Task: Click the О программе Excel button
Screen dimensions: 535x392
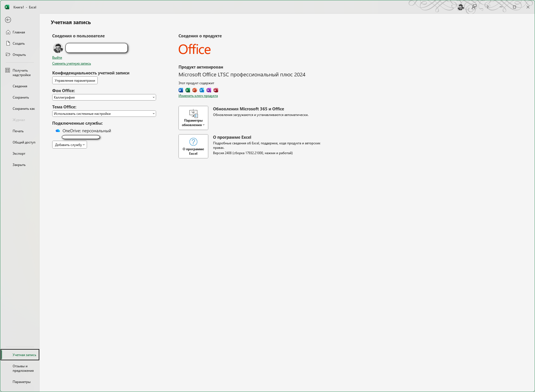Action: pos(193,146)
